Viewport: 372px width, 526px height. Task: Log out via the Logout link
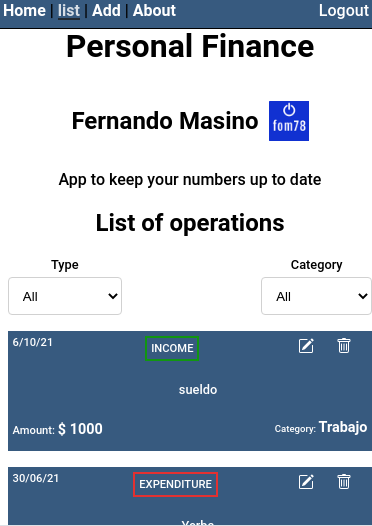[344, 10]
